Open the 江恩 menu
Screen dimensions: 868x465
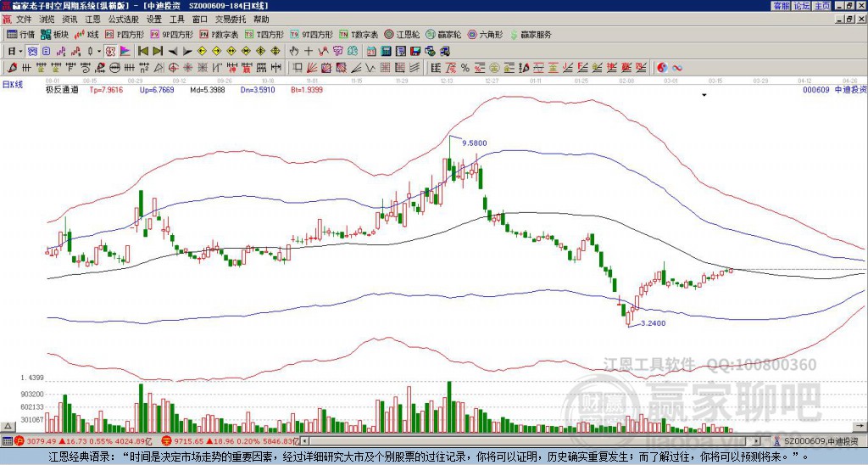coord(92,20)
